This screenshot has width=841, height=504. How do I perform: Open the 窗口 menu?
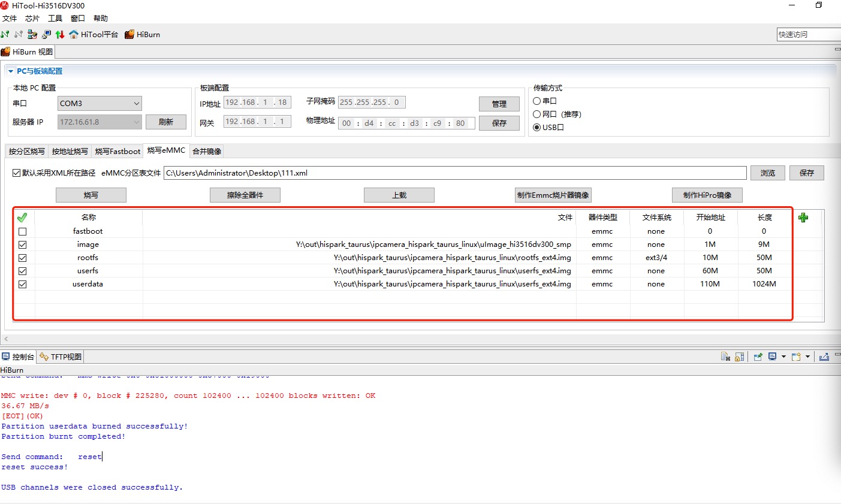tap(78, 18)
